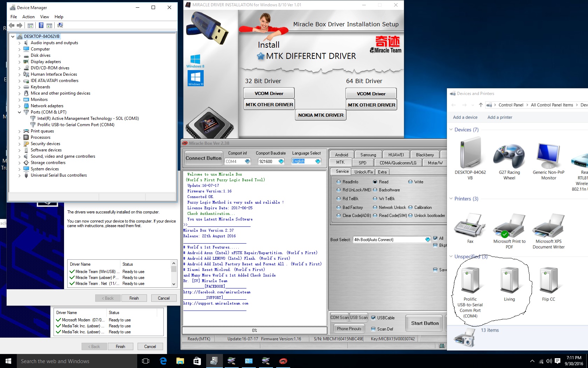Click the scan for hardware changes icon

pyautogui.click(x=60, y=25)
